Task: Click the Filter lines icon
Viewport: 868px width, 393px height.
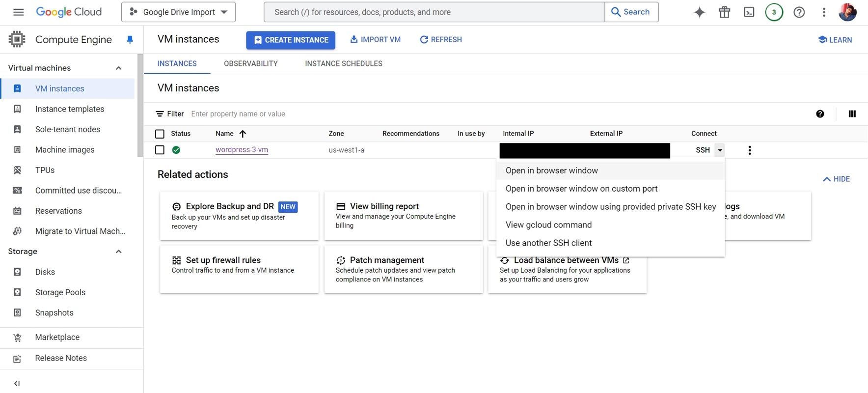Action: pos(160,114)
